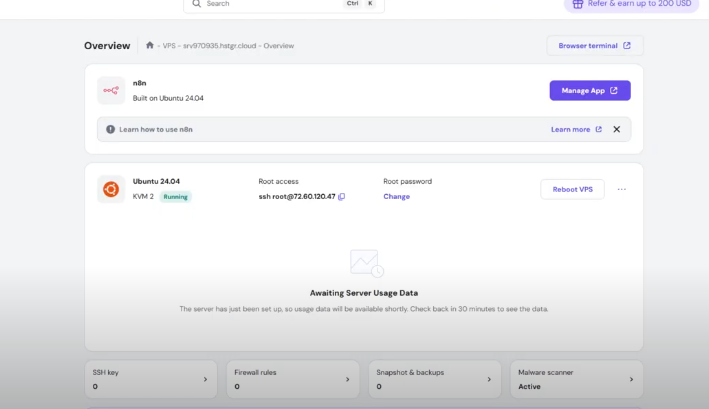709x409 pixels.
Task: Change the root password
Action: click(397, 197)
